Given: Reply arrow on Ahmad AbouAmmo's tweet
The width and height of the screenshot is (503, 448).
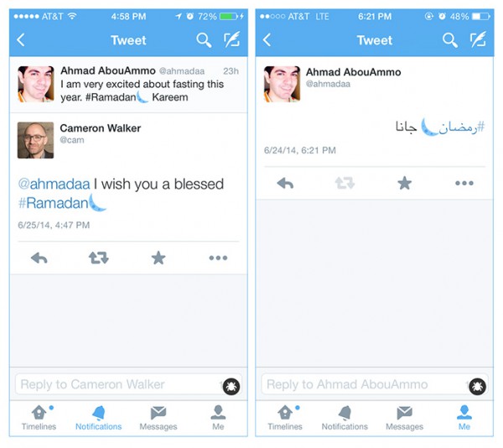Looking at the screenshot, I should click(x=285, y=184).
